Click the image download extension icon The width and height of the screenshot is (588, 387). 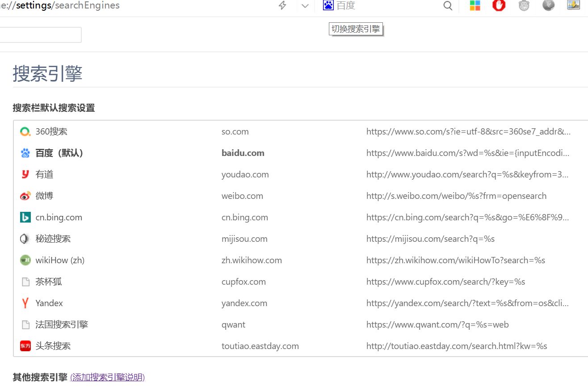(x=573, y=5)
